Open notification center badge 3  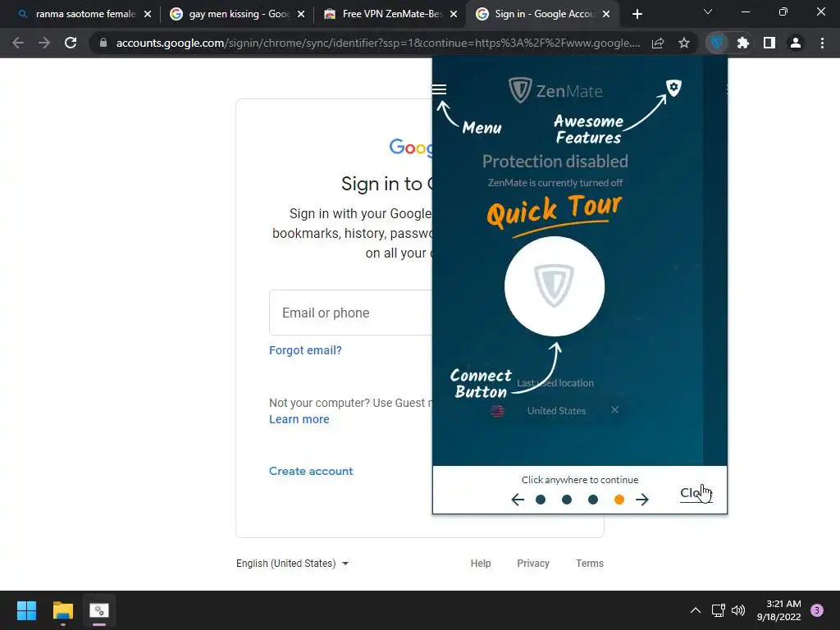tap(817, 610)
